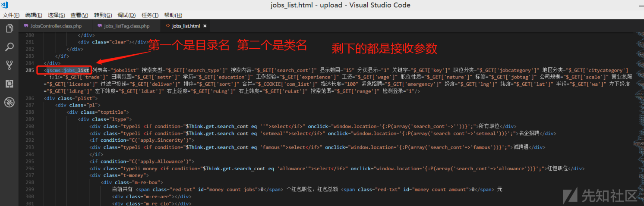Click the HTML file icon on jobs_list.html tab
This screenshot has height=206, width=644.
point(167,26)
